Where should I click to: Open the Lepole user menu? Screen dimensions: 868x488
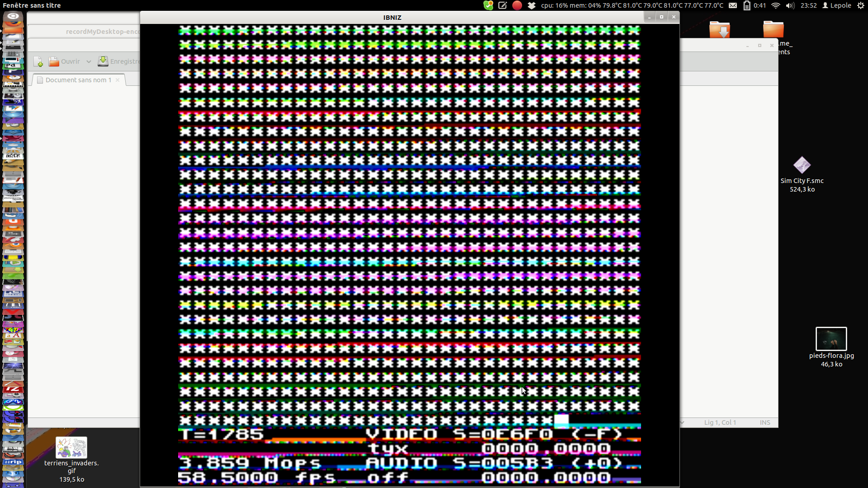point(837,5)
